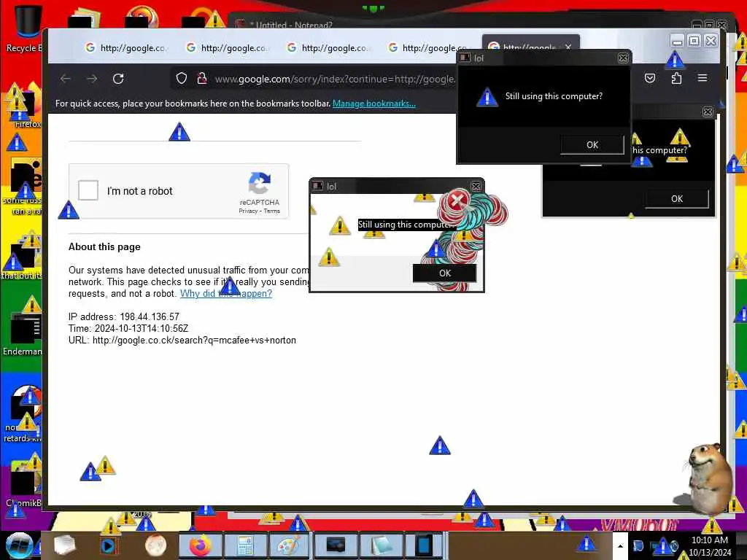The image size is (747, 560).
Task: Open the tracking protection shield icon
Action: 181,78
